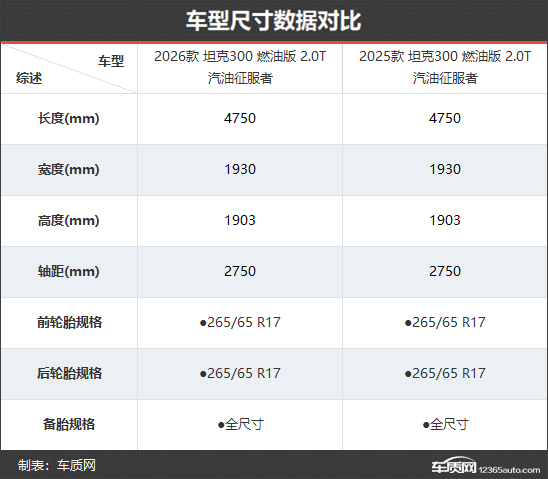Click the 轴距(mm) row label
The width and height of the screenshot is (548, 479).
[x=69, y=271]
